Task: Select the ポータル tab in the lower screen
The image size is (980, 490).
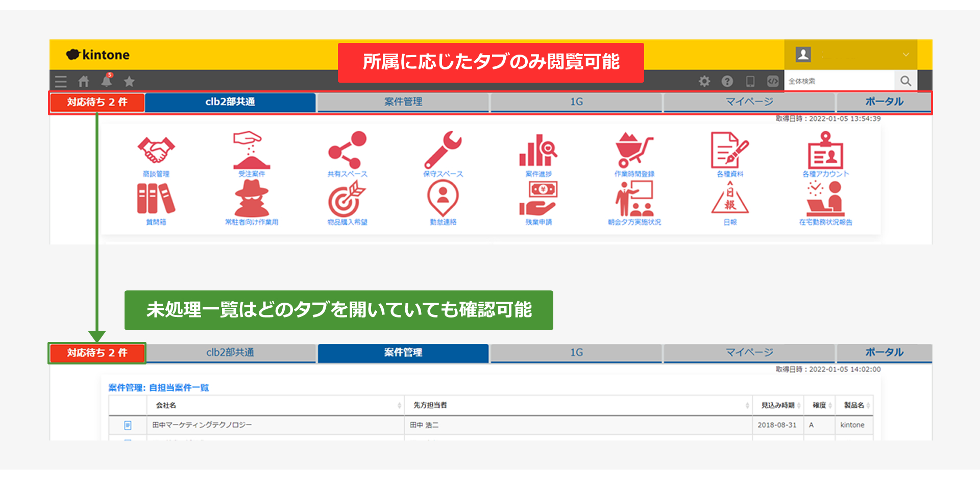Action: point(884,353)
